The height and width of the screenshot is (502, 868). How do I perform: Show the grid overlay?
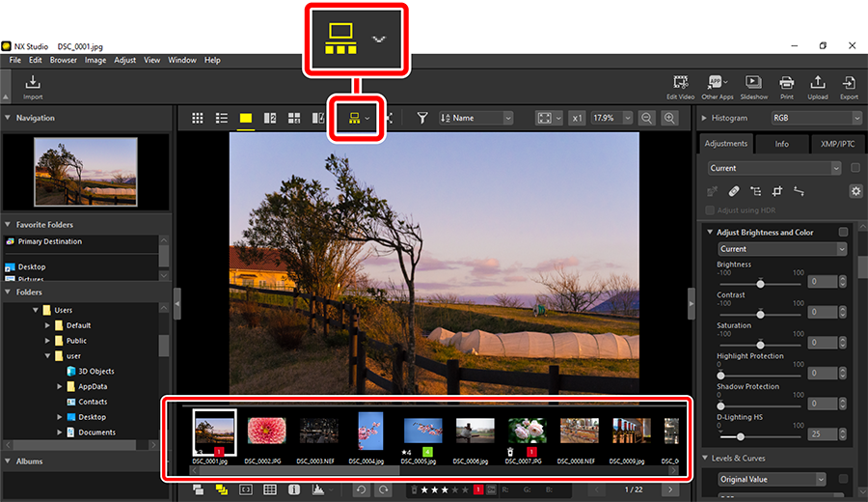pyautogui.click(x=270, y=489)
